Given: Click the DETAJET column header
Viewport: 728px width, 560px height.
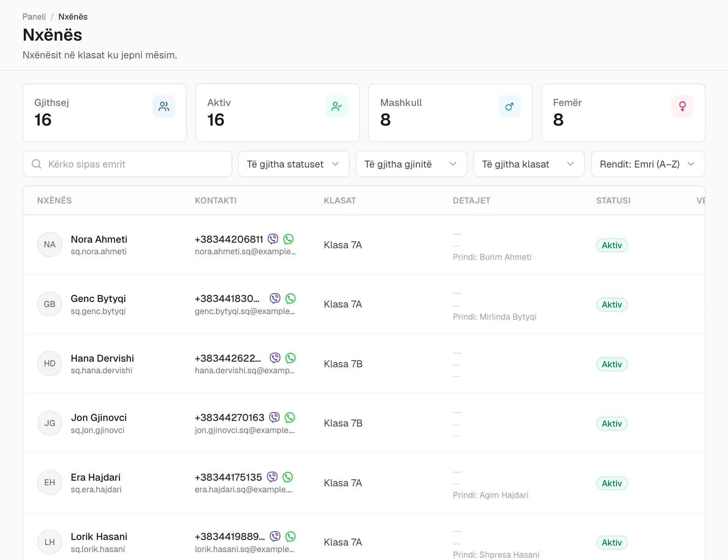Looking at the screenshot, I should (471, 201).
